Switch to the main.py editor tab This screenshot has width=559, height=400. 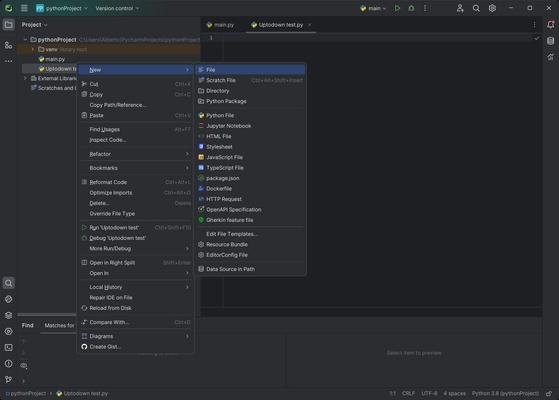[220, 25]
